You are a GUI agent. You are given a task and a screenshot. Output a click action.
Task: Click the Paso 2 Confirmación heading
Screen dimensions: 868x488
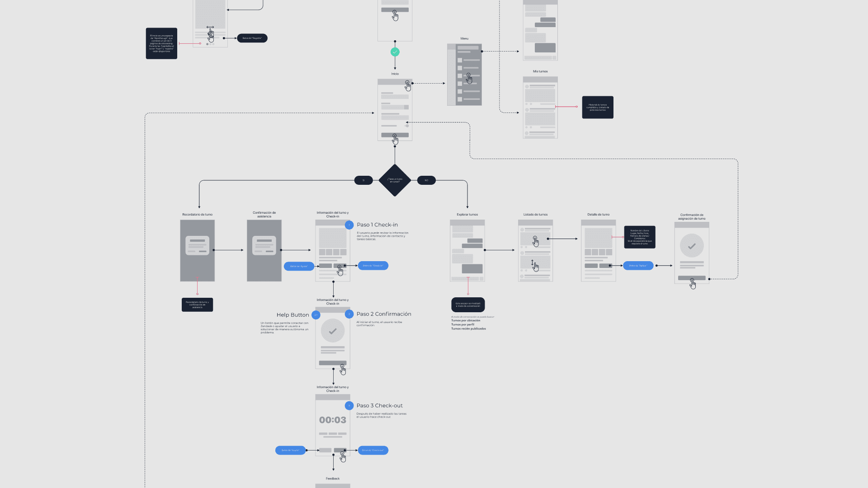[384, 314]
